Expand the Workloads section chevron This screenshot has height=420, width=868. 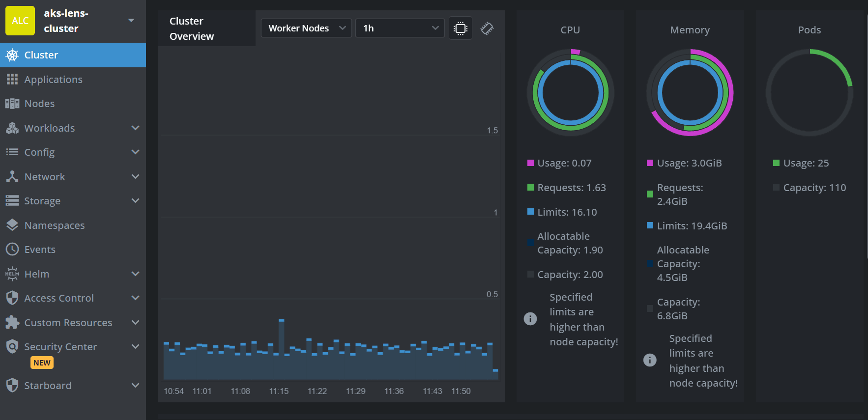click(136, 128)
